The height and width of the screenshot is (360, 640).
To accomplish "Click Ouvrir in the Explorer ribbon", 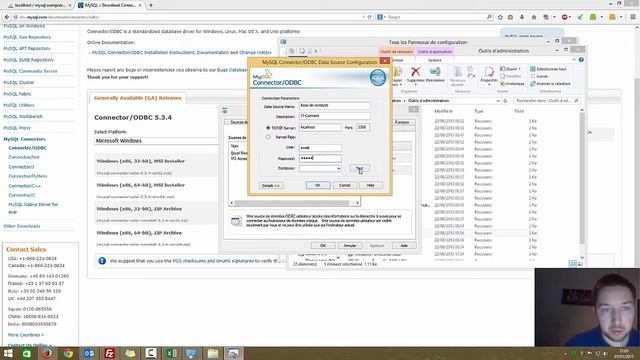I will coord(510,69).
